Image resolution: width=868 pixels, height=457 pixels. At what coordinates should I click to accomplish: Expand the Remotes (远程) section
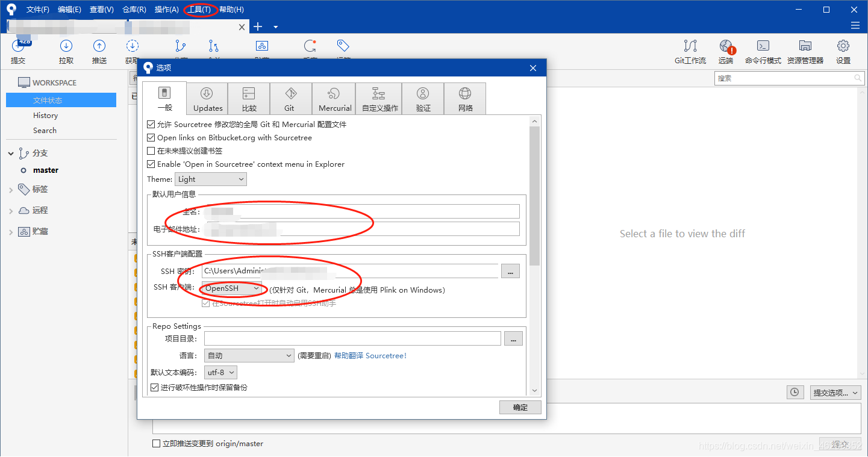point(11,211)
